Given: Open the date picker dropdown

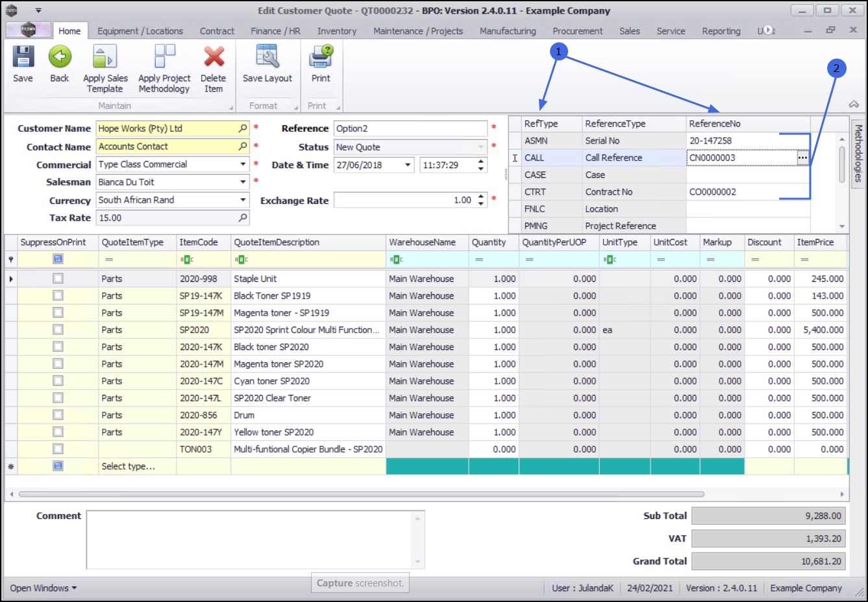Looking at the screenshot, I should point(408,165).
